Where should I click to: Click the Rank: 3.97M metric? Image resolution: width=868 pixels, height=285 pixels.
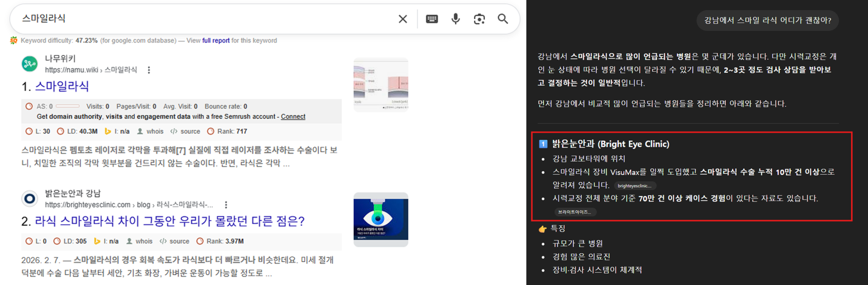pos(220,242)
